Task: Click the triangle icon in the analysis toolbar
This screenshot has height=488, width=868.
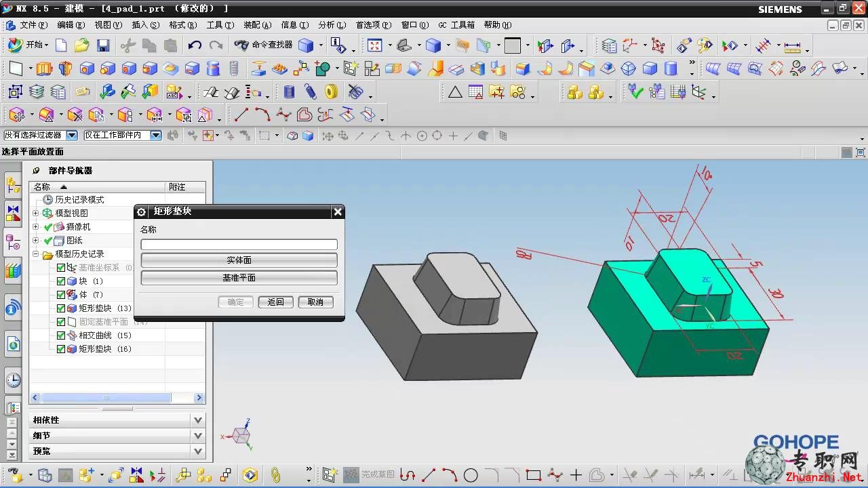Action: click(x=455, y=91)
